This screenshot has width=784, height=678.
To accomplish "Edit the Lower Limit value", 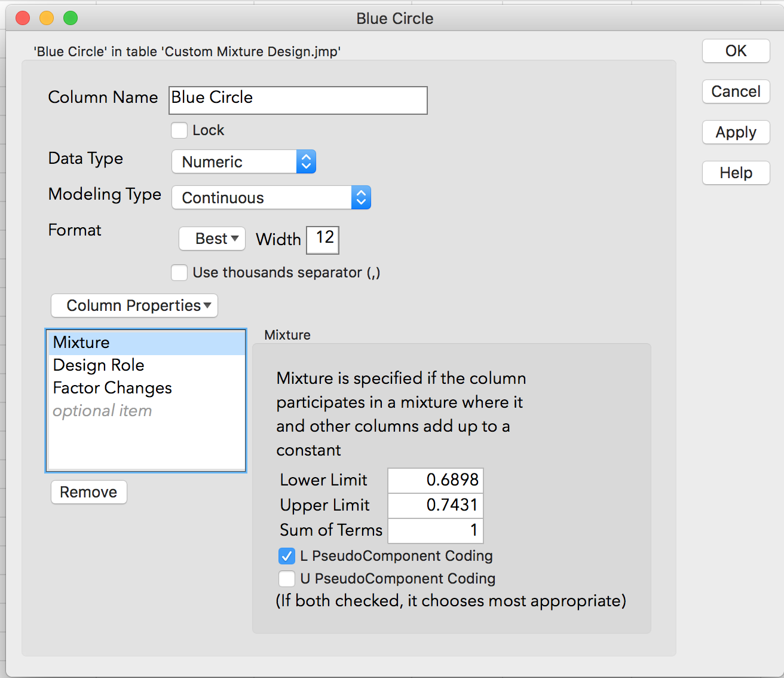I will [x=435, y=480].
